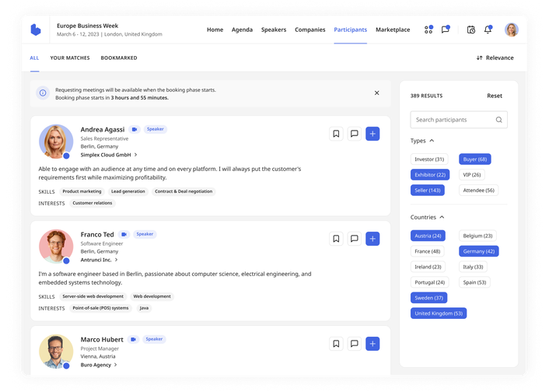
Task: Open chat with Franco Ted
Action: tap(354, 239)
